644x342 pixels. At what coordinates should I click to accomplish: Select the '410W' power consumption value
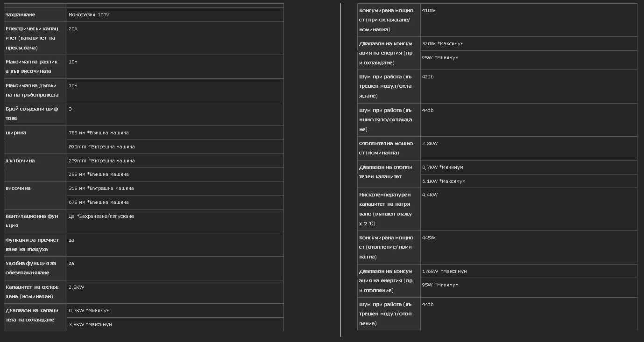click(428, 10)
